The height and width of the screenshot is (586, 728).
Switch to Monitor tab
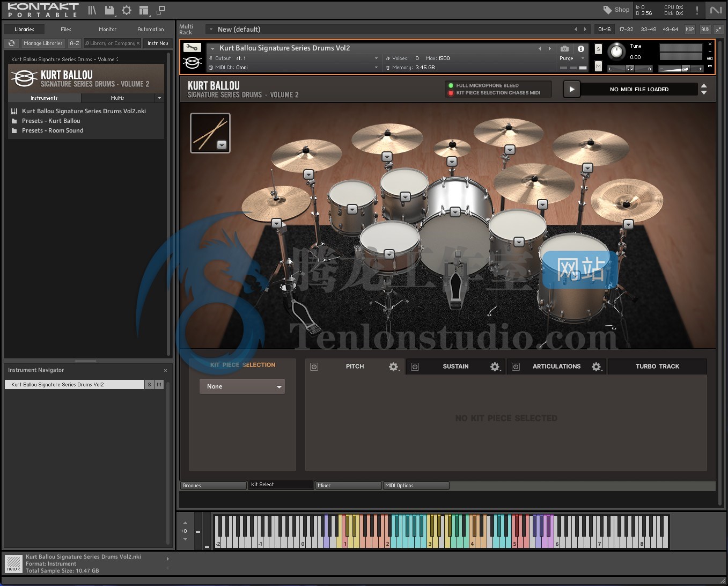point(107,30)
